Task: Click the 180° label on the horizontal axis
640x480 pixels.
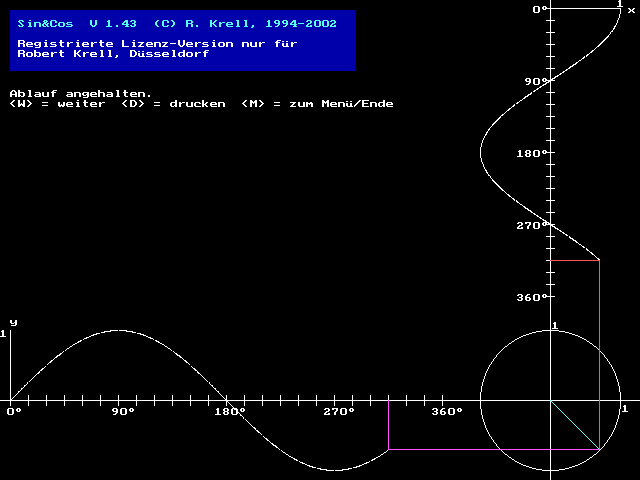Action: pyautogui.click(x=230, y=411)
